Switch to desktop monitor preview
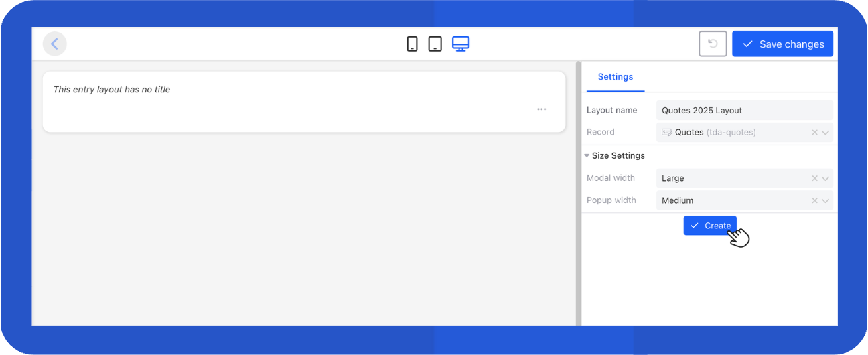 [x=461, y=44]
